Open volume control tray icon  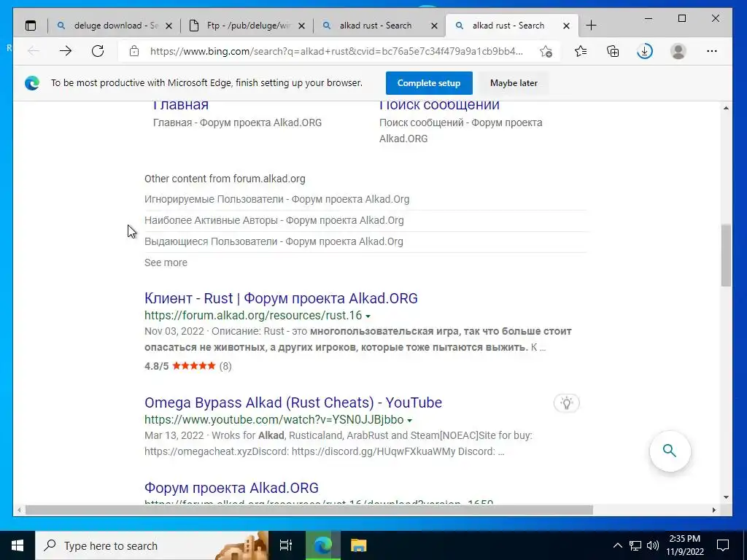(x=653, y=545)
